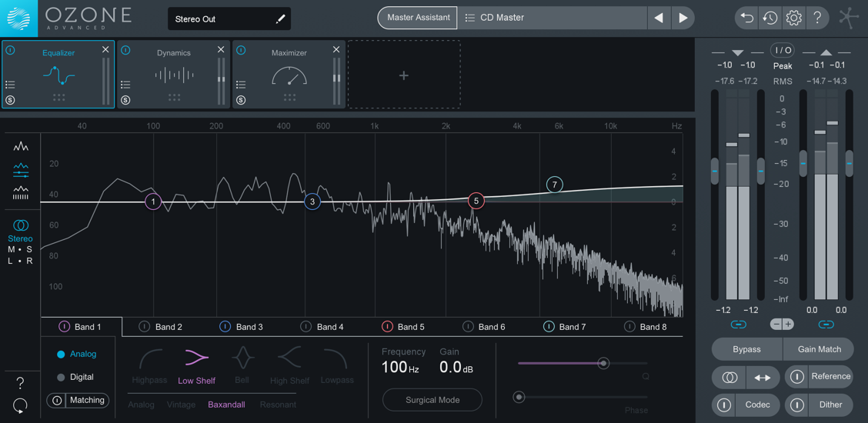Toggle output channel link icon
This screenshot has height=423, width=868.
click(826, 324)
